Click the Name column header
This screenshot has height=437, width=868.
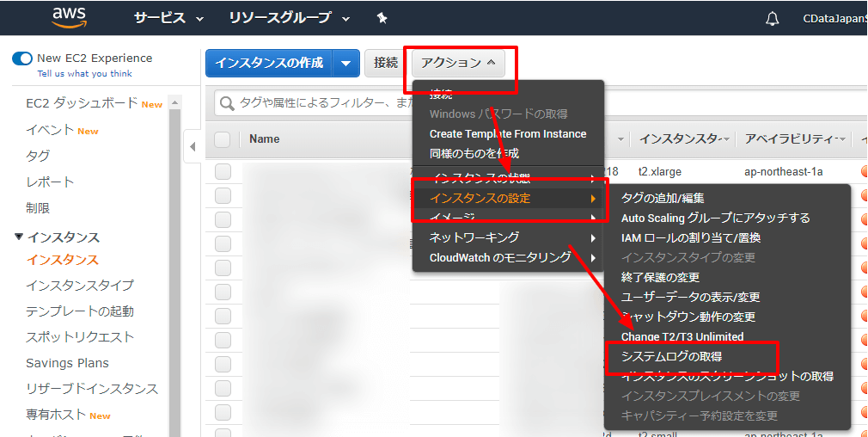pyautogui.click(x=264, y=139)
